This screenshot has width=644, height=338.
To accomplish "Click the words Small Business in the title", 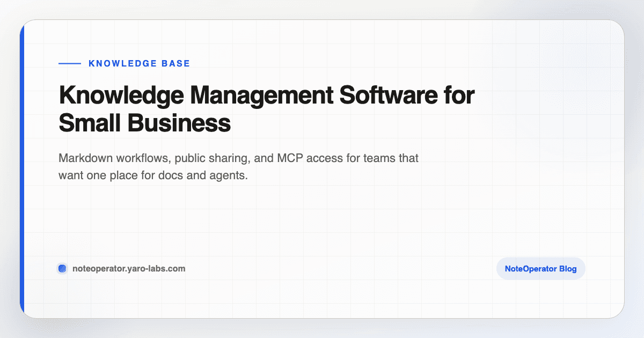I will click(x=145, y=123).
